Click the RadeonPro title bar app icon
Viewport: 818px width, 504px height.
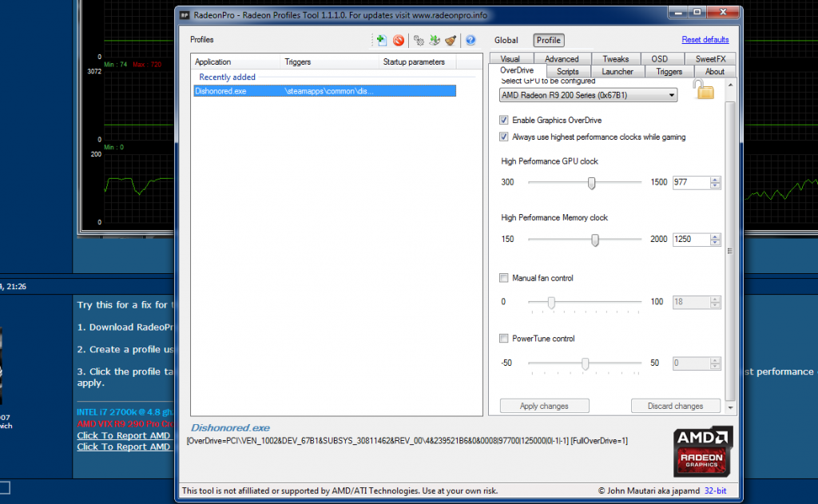(185, 15)
